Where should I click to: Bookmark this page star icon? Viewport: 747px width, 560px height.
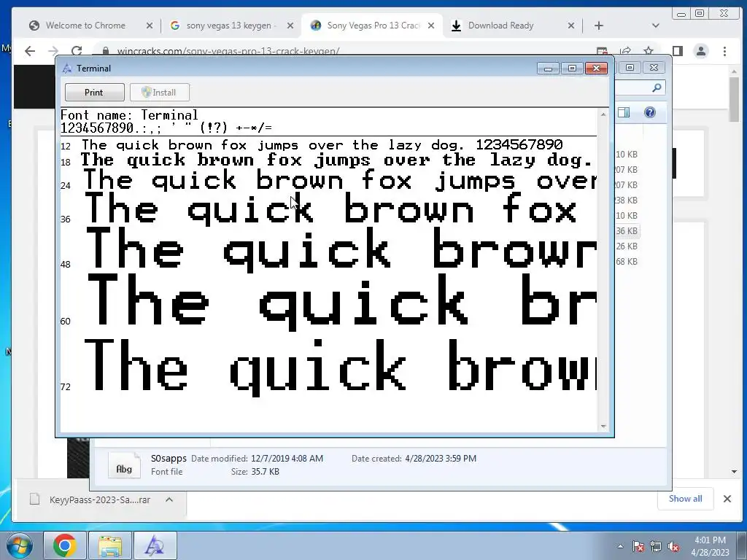click(x=649, y=50)
